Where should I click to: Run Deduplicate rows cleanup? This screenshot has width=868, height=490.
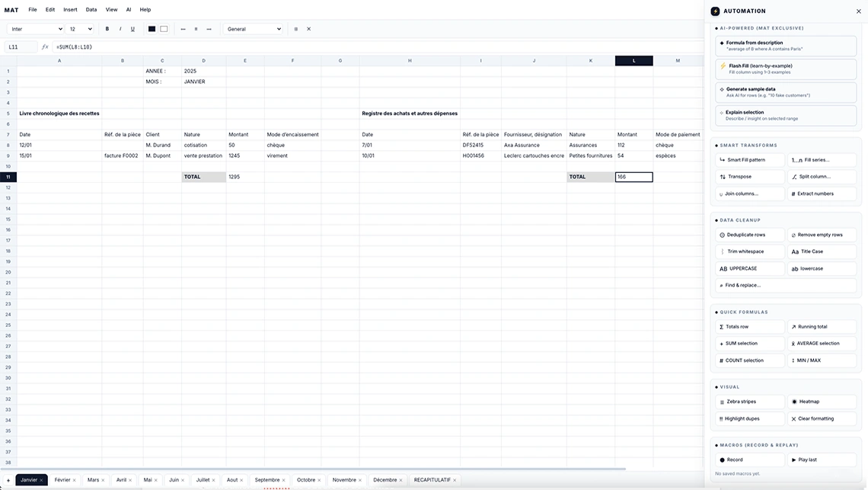(x=749, y=235)
